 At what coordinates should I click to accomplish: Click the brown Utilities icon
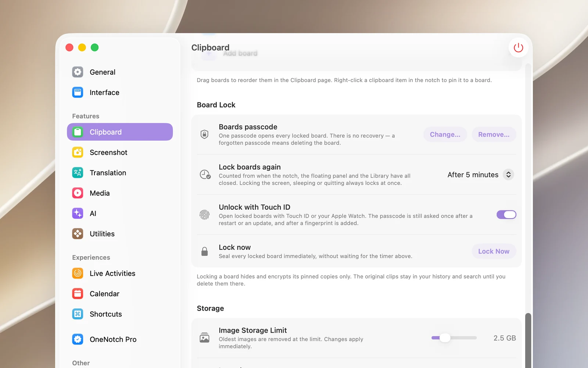coord(78,234)
